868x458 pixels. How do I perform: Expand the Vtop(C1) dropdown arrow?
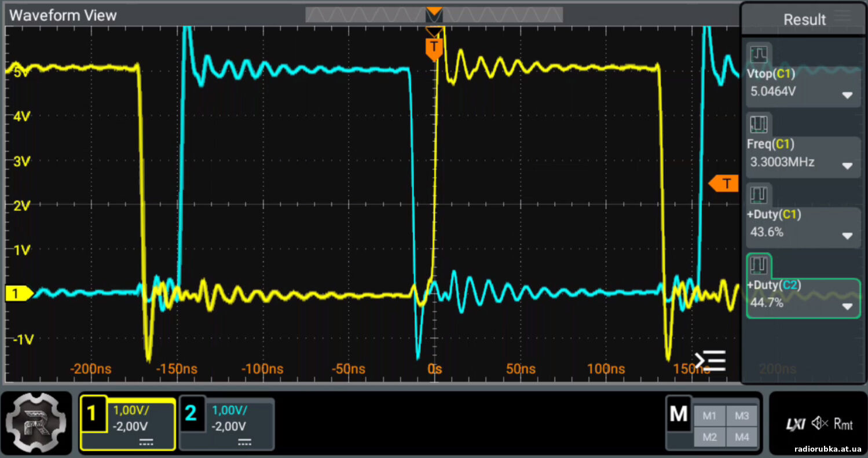pyautogui.click(x=847, y=95)
